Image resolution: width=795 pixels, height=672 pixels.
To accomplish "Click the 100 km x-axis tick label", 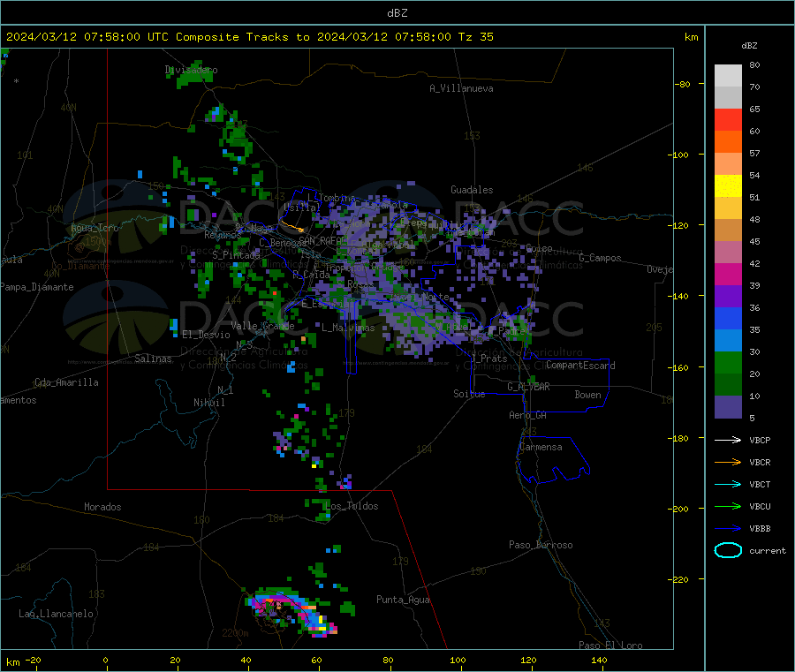I will point(458,660).
